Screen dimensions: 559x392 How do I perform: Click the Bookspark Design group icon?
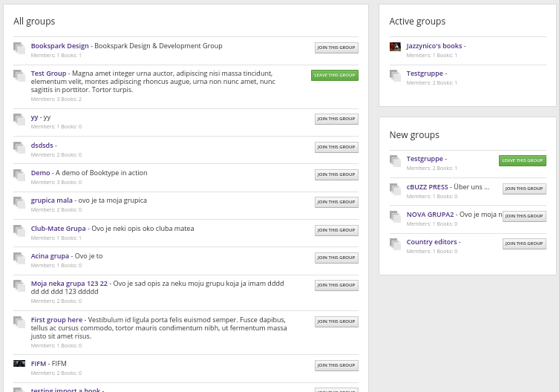click(19, 48)
